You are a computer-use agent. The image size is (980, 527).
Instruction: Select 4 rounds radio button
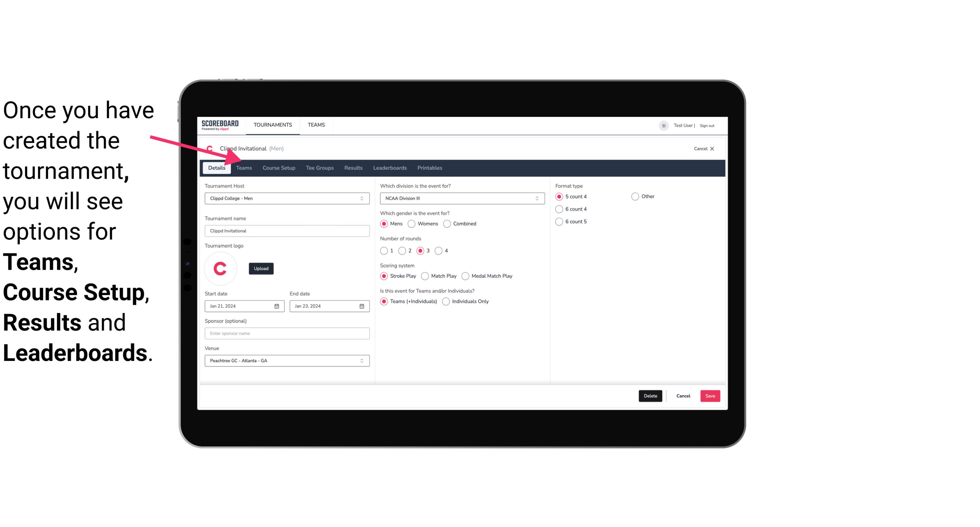[439, 251]
